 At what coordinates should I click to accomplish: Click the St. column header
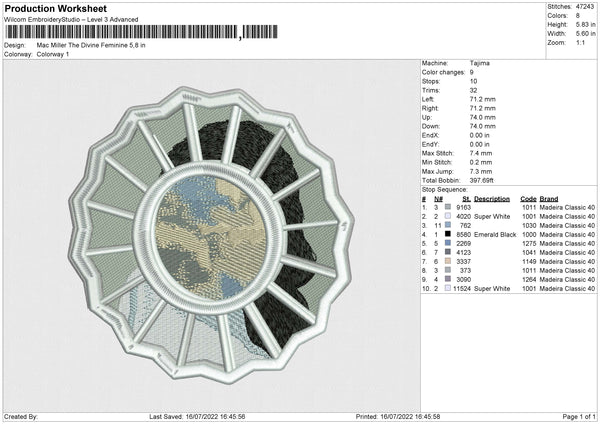coord(466,198)
